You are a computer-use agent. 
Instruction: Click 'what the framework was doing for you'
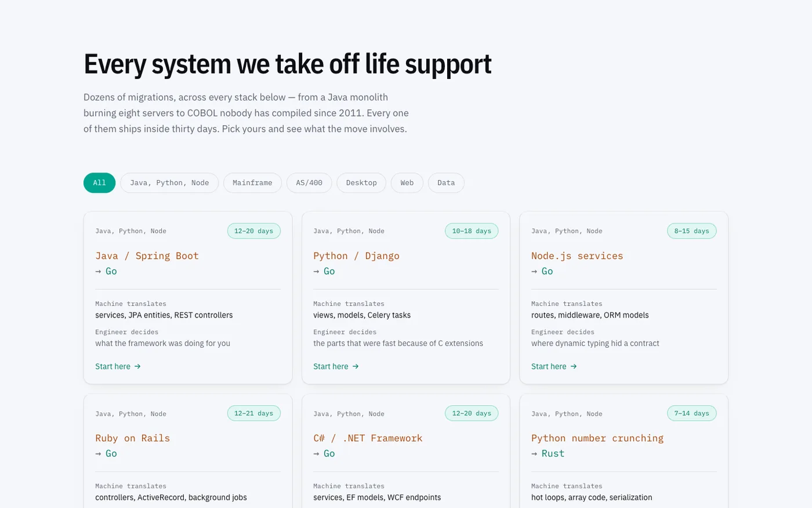[163, 344]
